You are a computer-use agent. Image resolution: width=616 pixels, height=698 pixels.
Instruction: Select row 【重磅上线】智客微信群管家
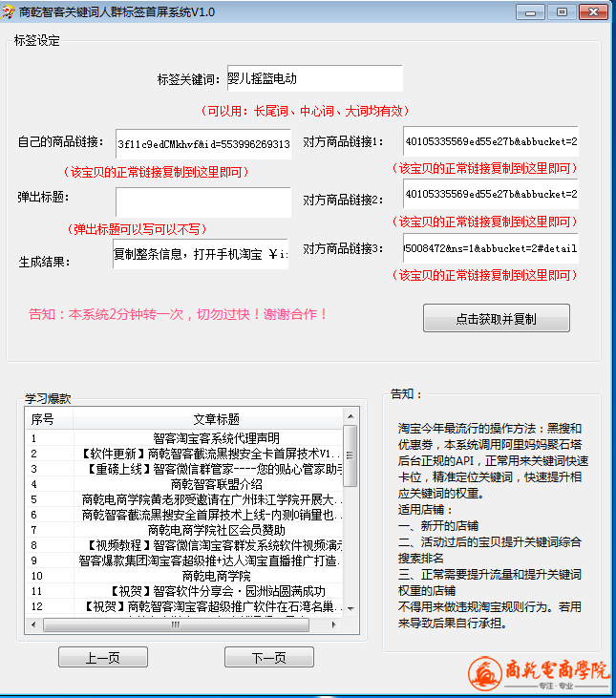(184, 469)
